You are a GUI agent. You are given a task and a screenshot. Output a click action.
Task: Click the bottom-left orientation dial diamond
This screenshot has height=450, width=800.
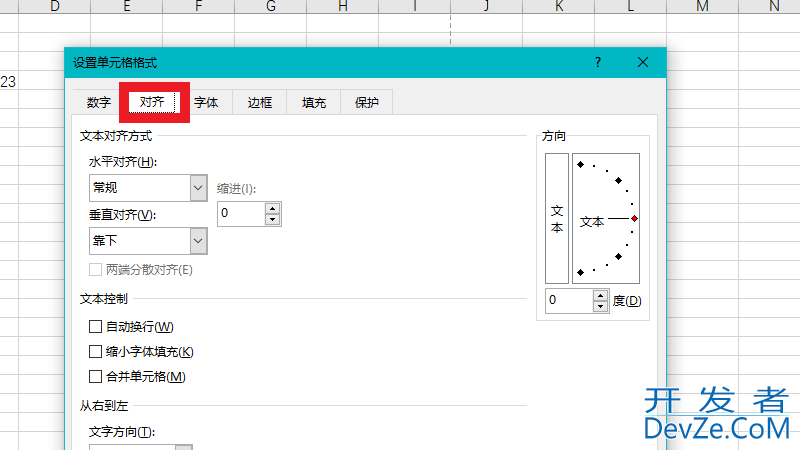(x=581, y=272)
